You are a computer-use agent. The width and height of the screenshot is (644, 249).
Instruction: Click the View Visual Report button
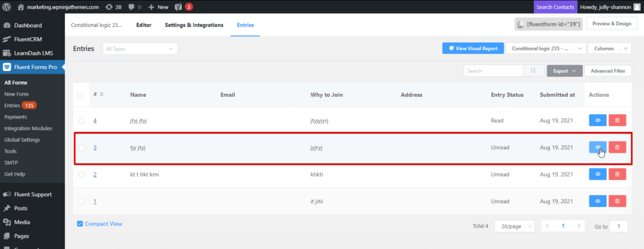click(x=473, y=48)
